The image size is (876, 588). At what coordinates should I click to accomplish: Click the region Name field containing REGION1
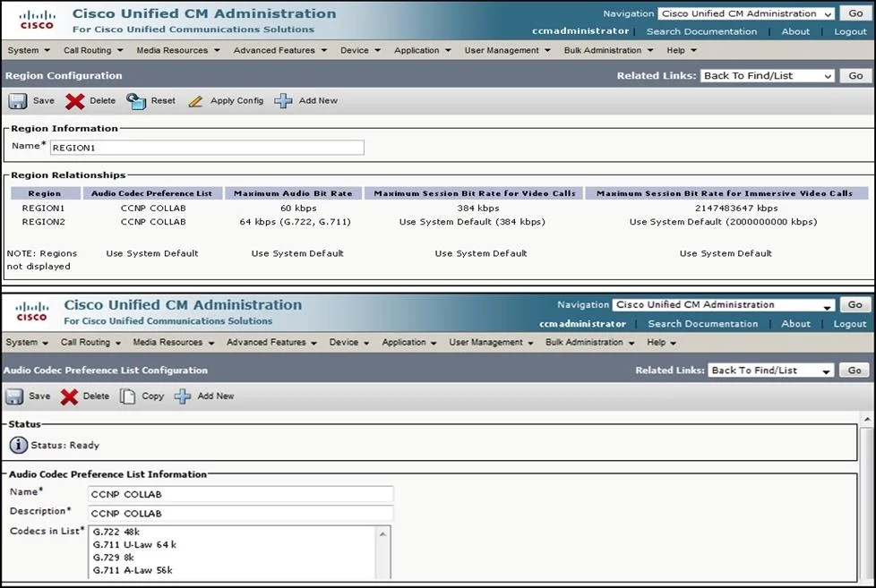pos(207,148)
